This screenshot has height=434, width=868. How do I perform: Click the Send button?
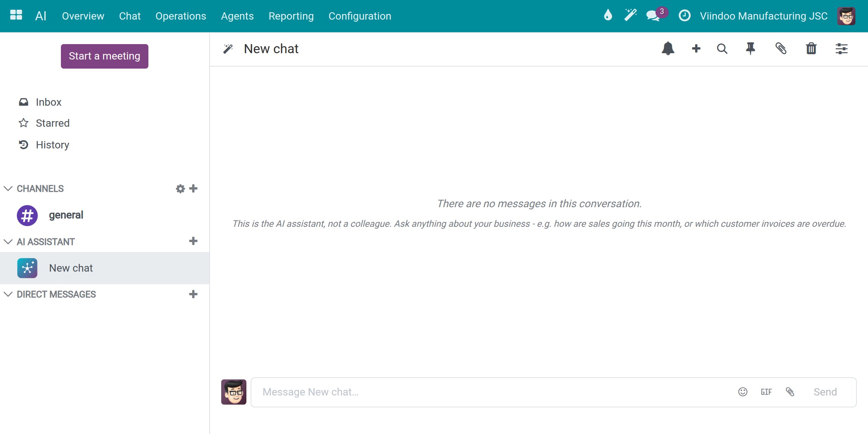click(x=825, y=392)
